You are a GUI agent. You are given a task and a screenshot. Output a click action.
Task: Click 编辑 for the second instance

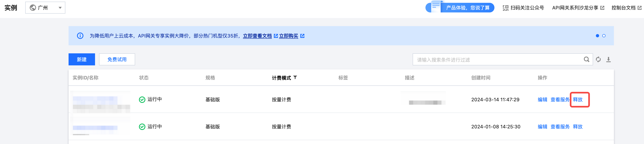click(x=542, y=127)
